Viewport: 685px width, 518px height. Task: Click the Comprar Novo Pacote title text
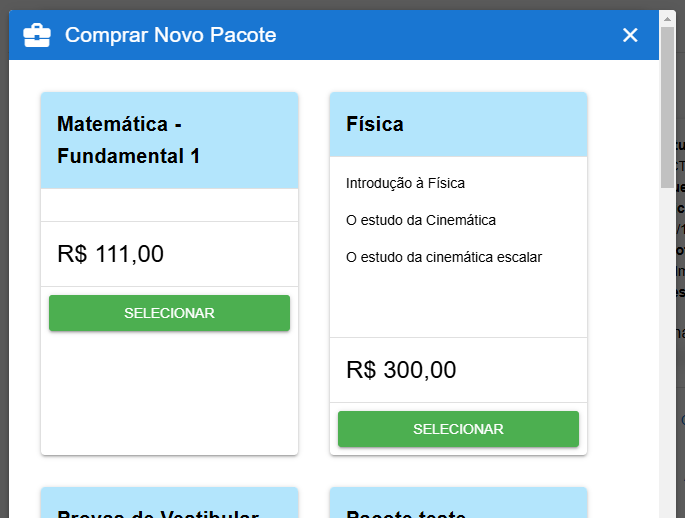[x=170, y=36]
